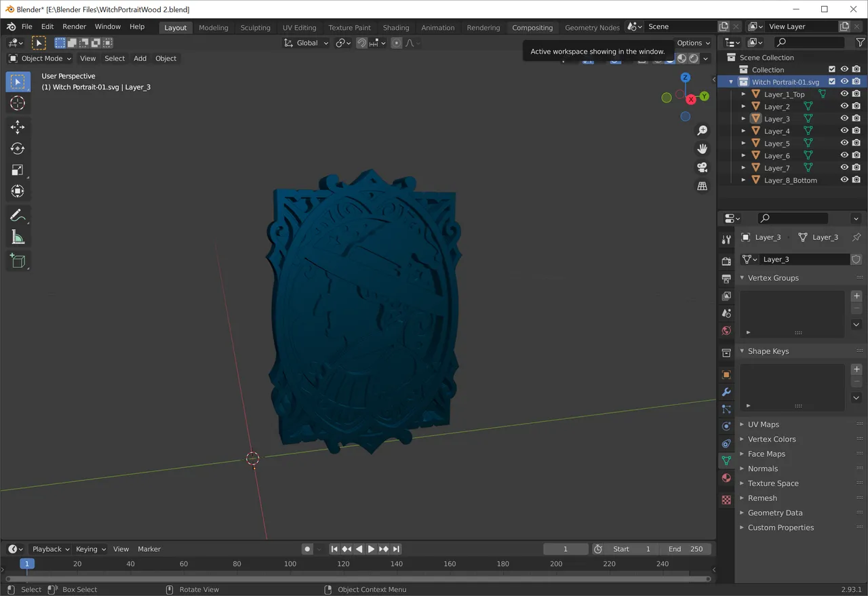Screen dimensions: 868x596
Task: Open the Global transform orientation dropdown
Action: tap(306, 43)
